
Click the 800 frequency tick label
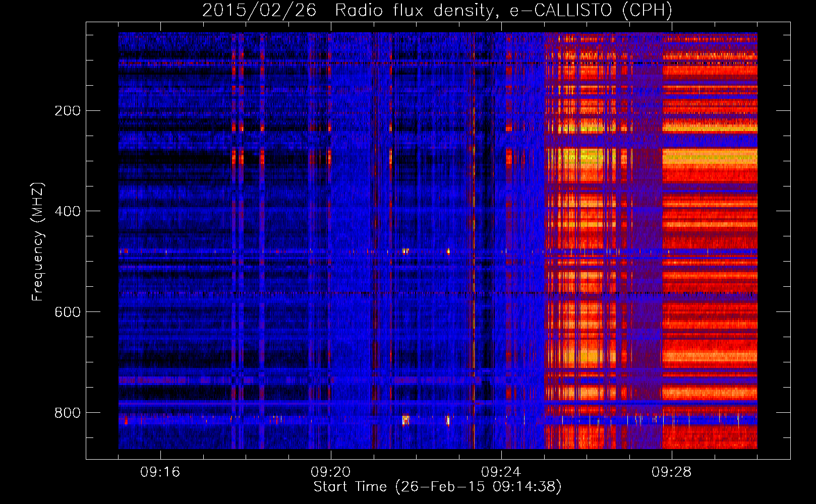click(68, 413)
